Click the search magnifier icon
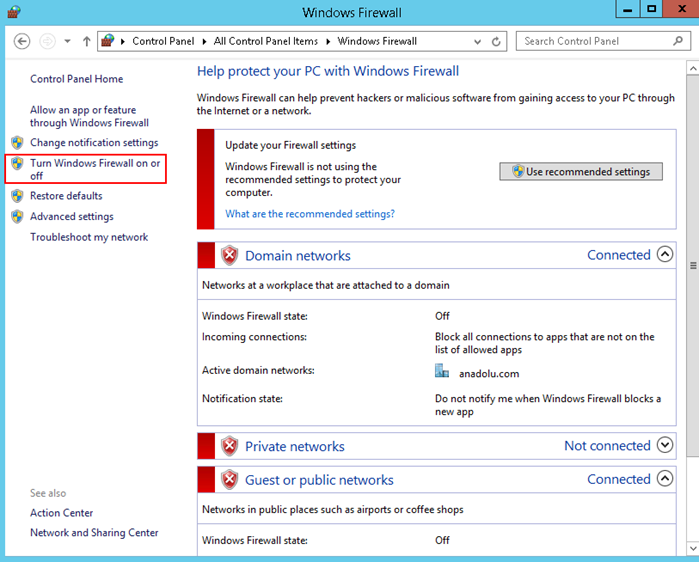Viewport: 699px width, 562px height. tap(678, 41)
